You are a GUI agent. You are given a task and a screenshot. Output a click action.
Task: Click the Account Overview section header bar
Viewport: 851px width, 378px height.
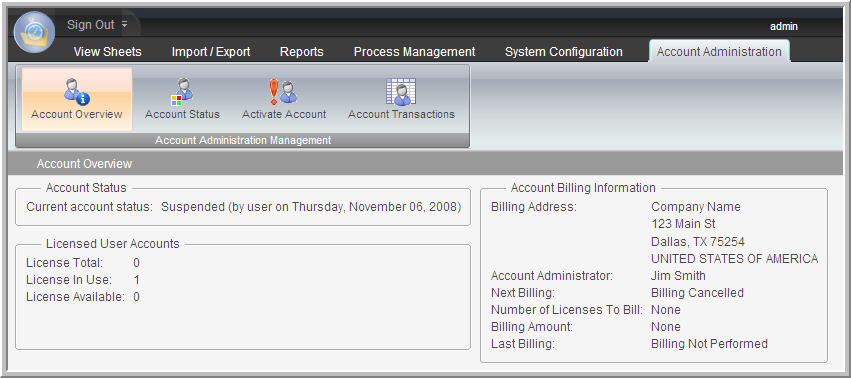coord(425,163)
